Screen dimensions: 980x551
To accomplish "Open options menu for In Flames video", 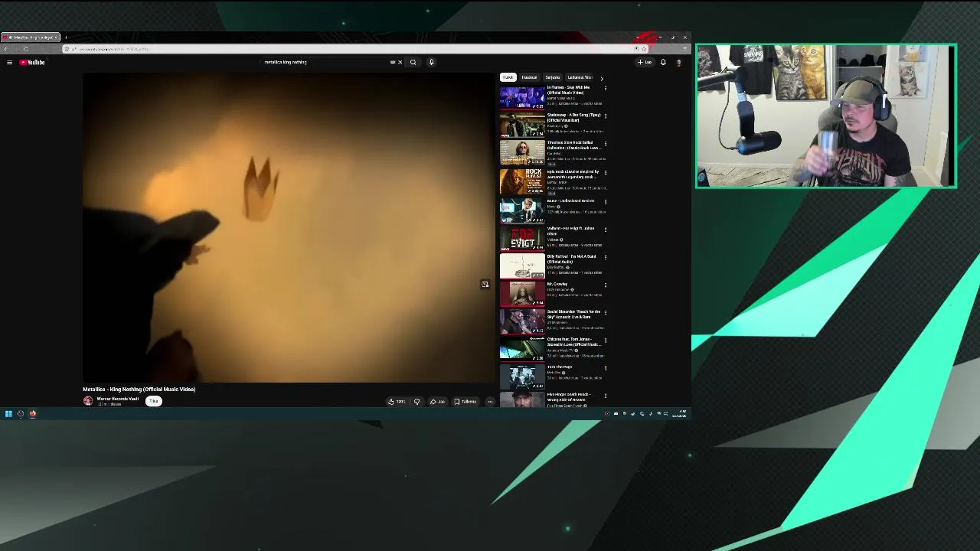I will pyautogui.click(x=606, y=89).
